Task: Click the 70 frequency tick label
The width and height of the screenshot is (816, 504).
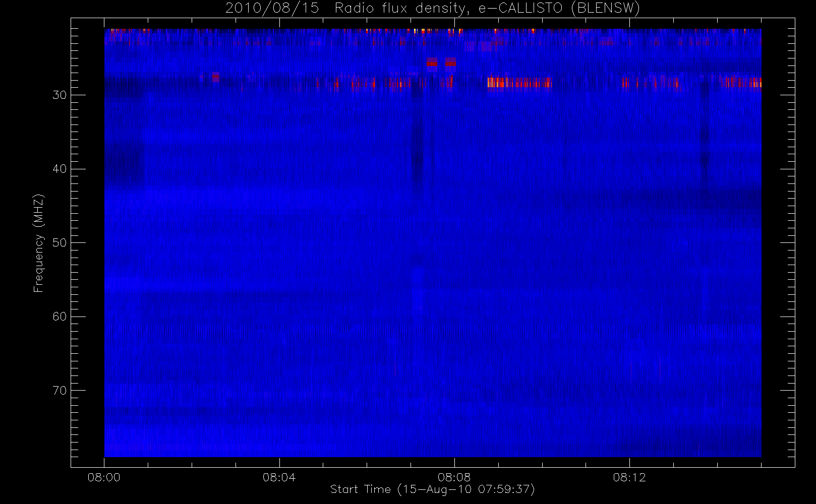Action: coord(60,390)
